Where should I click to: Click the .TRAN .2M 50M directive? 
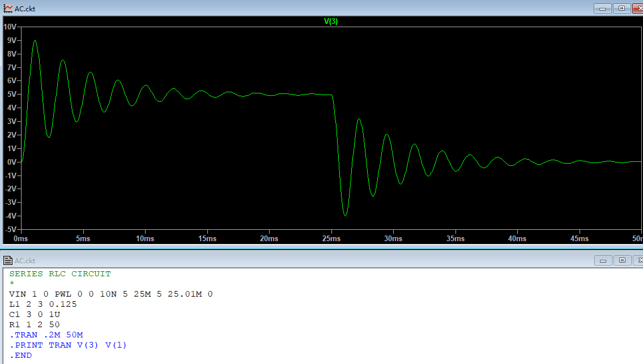[46, 335]
